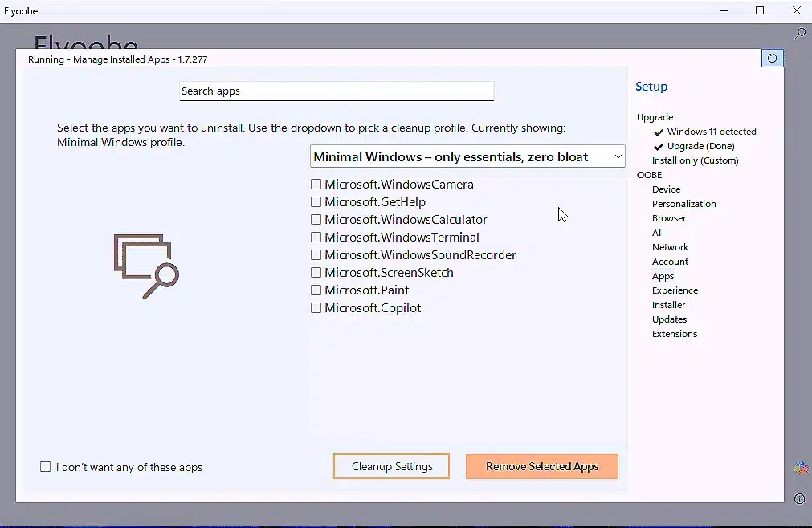Check the Microsoft.WindowsCamera checkbox
The width and height of the screenshot is (812, 528).
316,184
